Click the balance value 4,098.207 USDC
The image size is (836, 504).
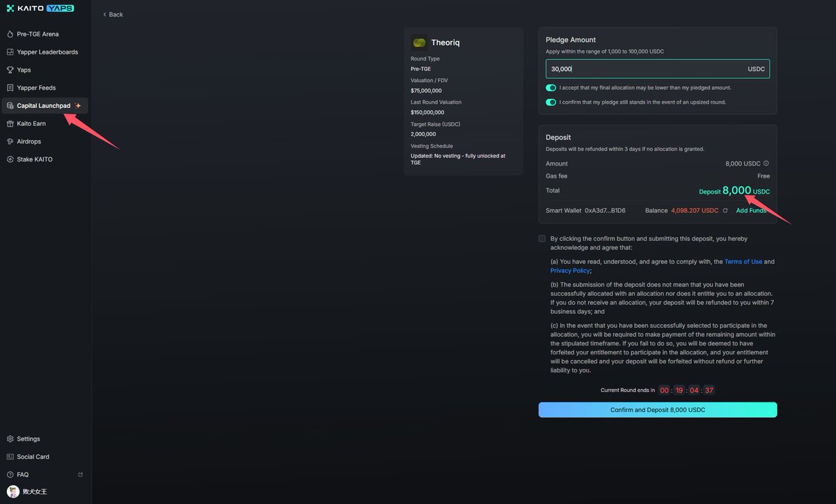tap(695, 210)
